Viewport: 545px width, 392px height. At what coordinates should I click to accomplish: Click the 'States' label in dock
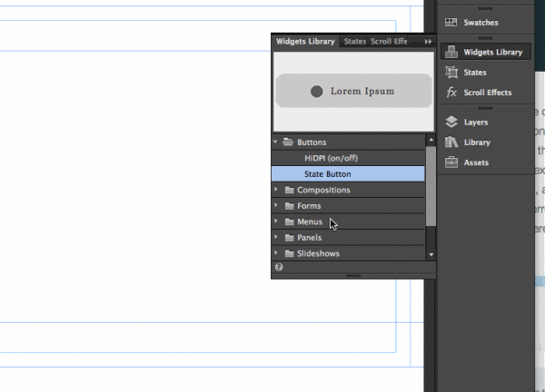pyautogui.click(x=475, y=73)
